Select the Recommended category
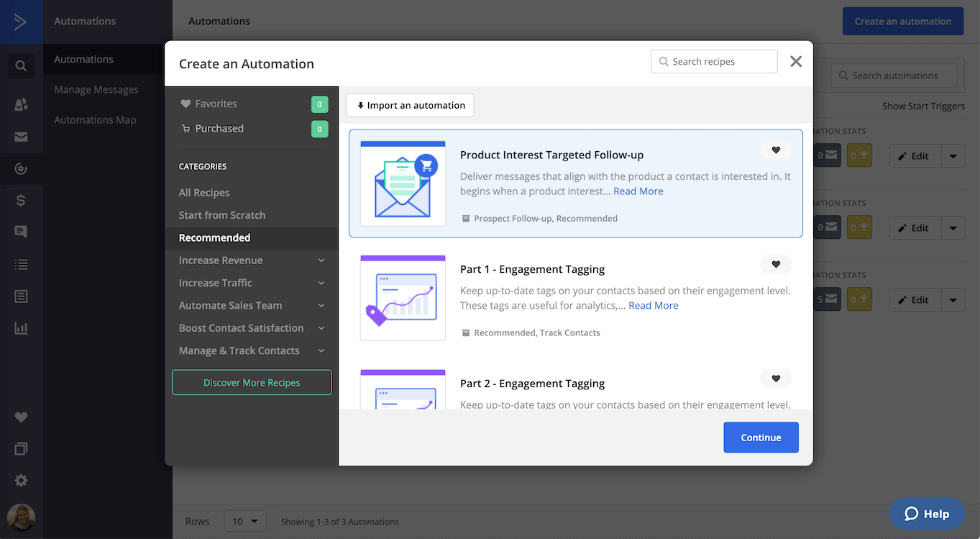This screenshot has height=539, width=980. 214,237
